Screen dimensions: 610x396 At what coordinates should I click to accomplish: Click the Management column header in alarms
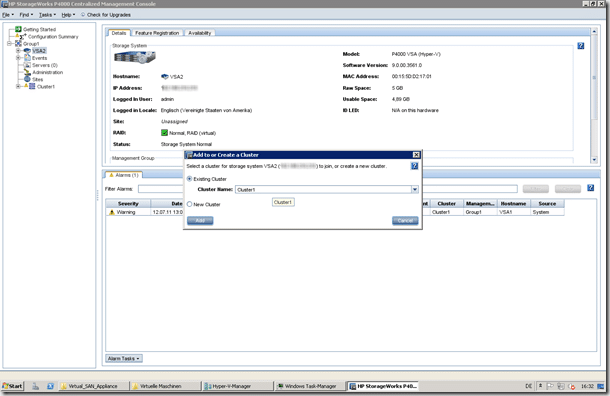480,203
